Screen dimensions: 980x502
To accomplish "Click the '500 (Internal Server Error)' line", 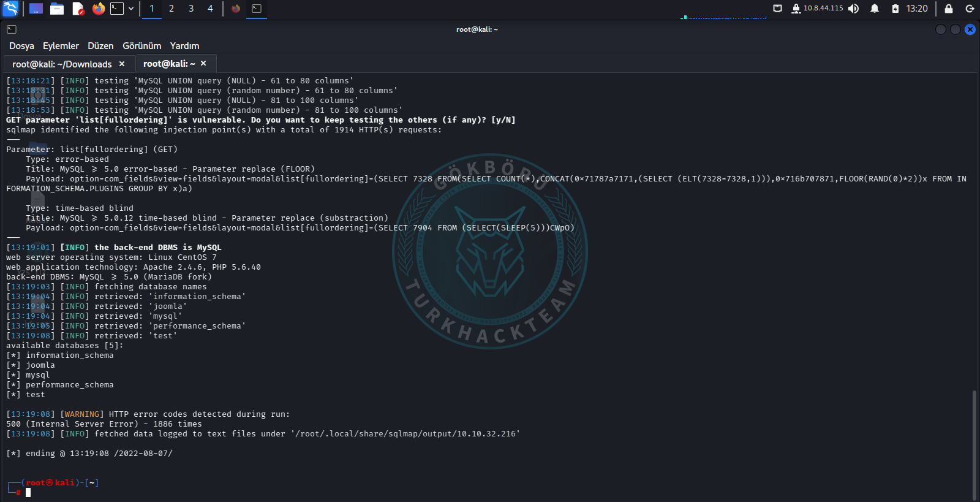I will click(x=104, y=424).
